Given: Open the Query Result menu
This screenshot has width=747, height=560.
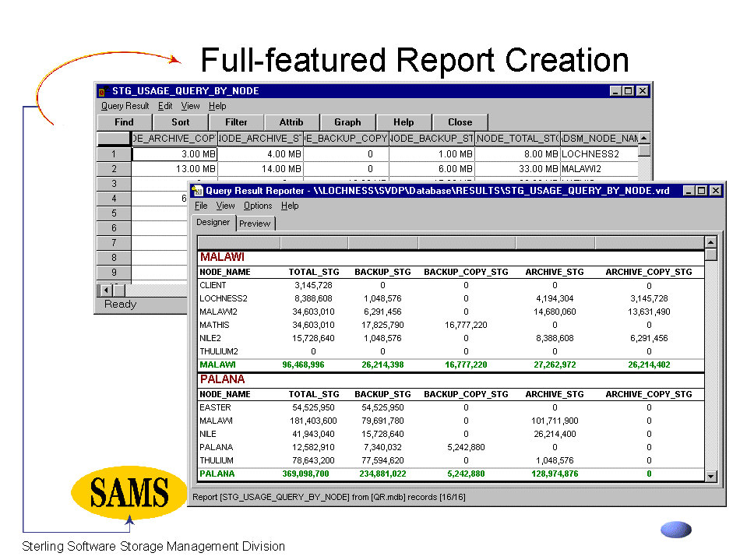Looking at the screenshot, I should click(x=125, y=106).
